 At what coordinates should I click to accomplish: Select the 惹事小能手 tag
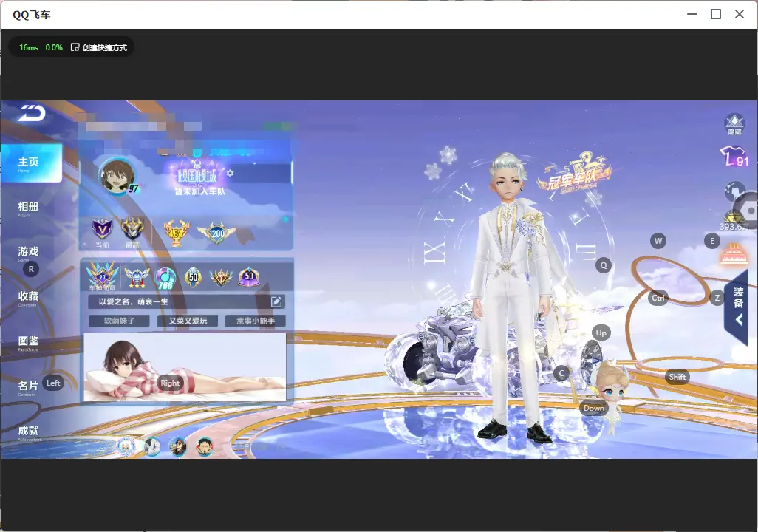(255, 321)
